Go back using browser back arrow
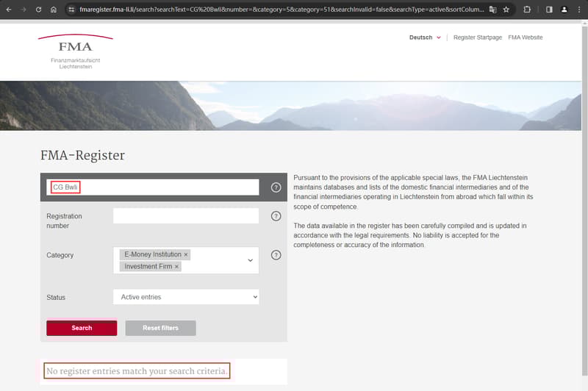The image size is (588, 391). pos(9,10)
